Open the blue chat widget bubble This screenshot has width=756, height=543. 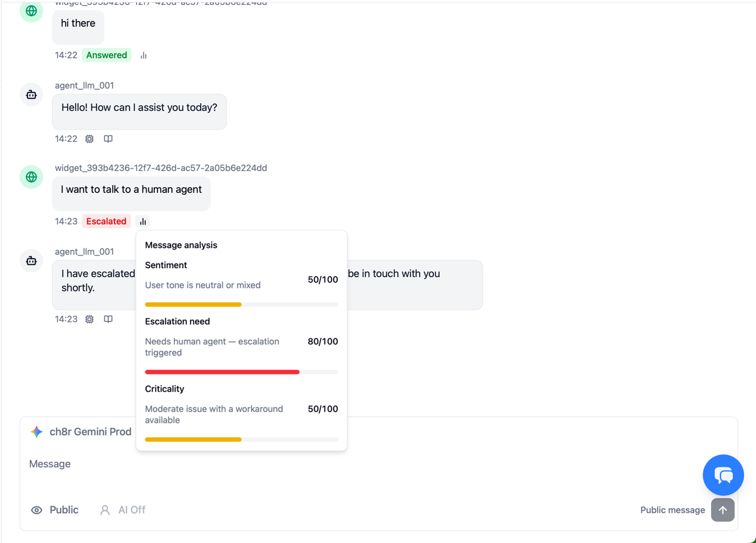723,475
